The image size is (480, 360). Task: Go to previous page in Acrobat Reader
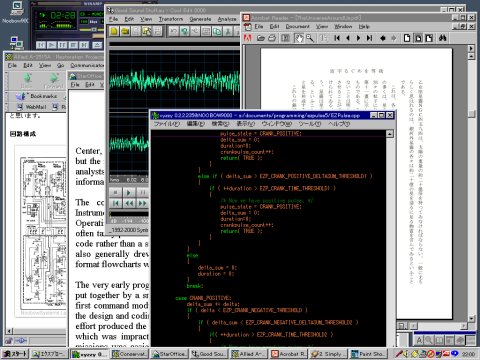[348, 38]
